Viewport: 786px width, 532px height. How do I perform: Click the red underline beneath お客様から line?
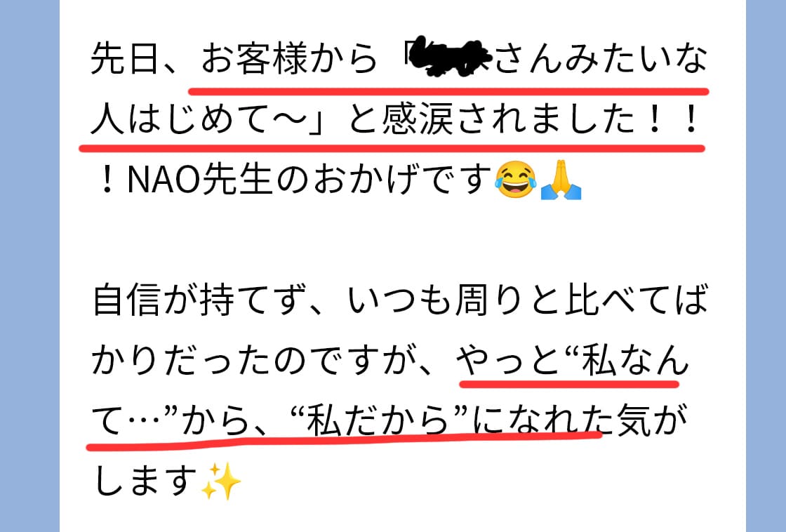[448, 91]
